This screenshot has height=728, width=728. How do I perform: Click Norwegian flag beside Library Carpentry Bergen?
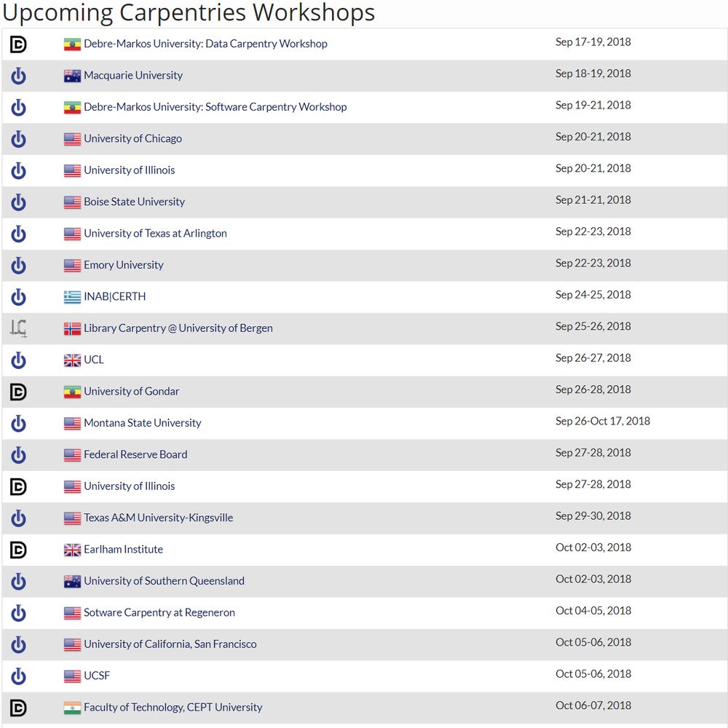coord(72,329)
